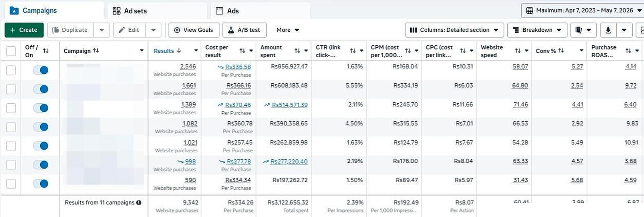Sort by Website speed arrows
644x217 pixels.
518,51
